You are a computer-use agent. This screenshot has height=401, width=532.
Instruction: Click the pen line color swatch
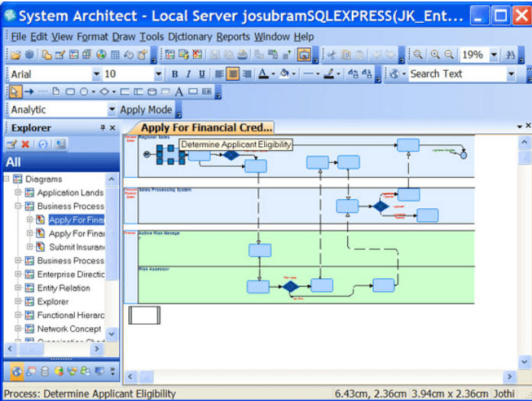pyautogui.click(x=329, y=73)
